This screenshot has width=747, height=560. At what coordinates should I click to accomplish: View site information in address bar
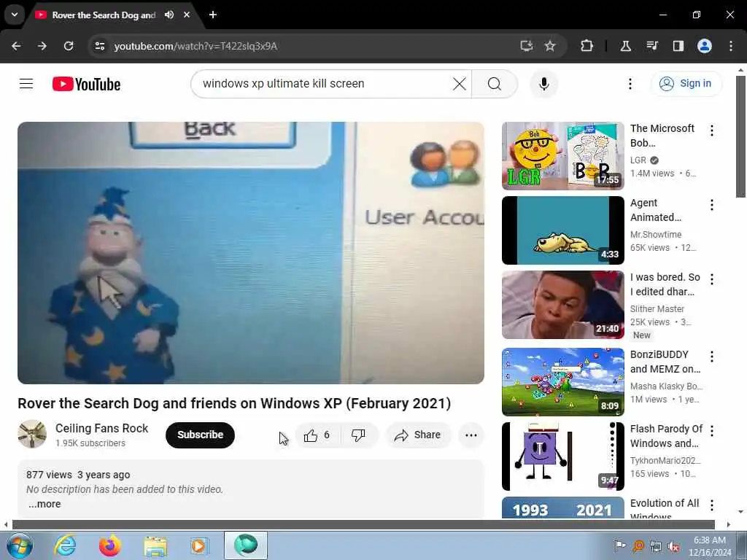pos(99,46)
